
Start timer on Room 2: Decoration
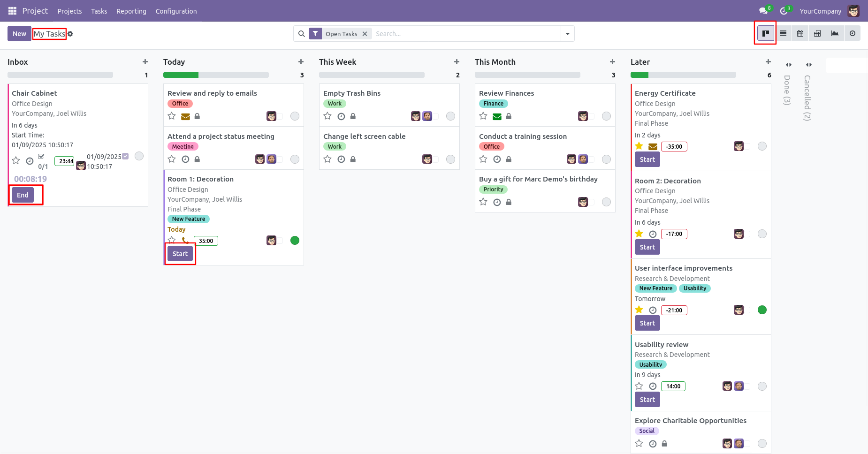coord(647,247)
